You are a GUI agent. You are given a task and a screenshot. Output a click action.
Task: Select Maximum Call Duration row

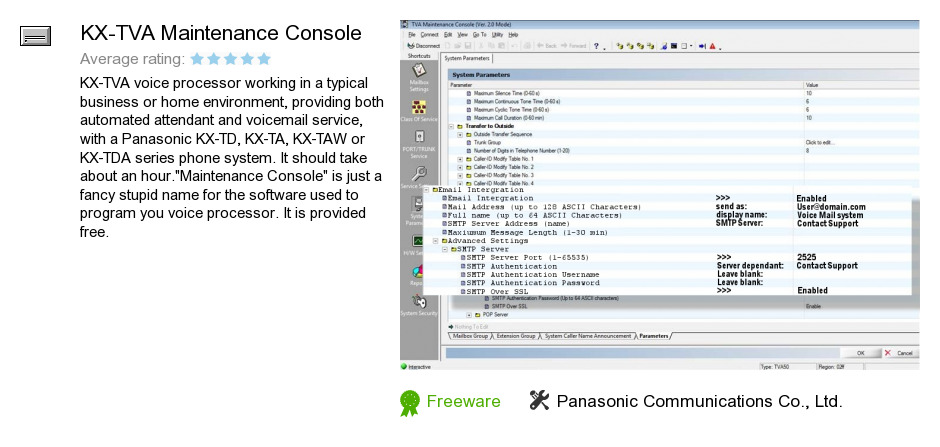coord(683,118)
